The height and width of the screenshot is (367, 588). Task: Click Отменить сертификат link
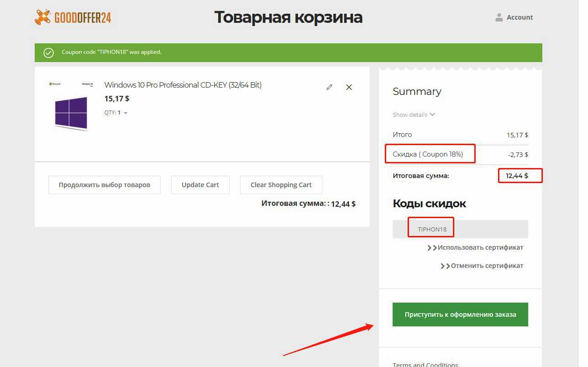point(482,266)
